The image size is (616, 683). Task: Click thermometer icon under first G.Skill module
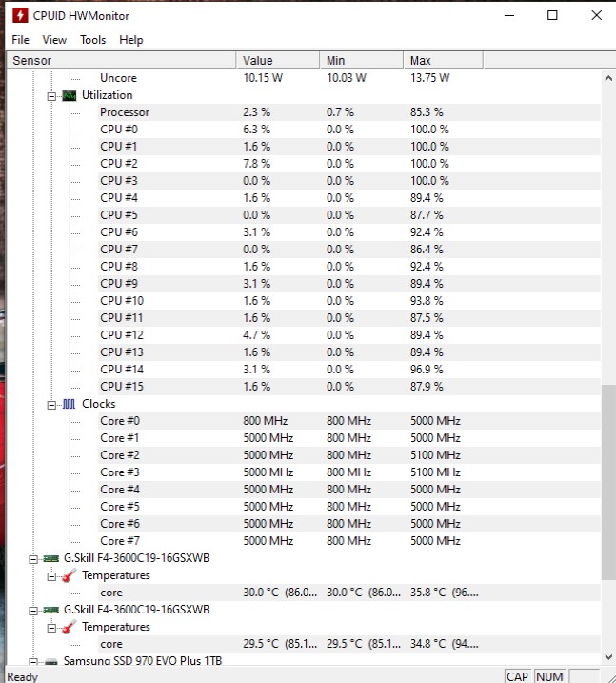point(70,576)
